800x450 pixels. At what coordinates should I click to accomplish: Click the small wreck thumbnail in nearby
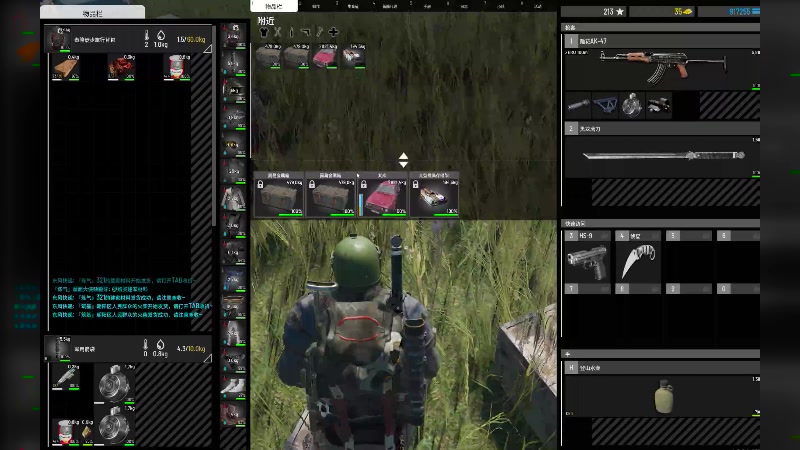(354, 56)
